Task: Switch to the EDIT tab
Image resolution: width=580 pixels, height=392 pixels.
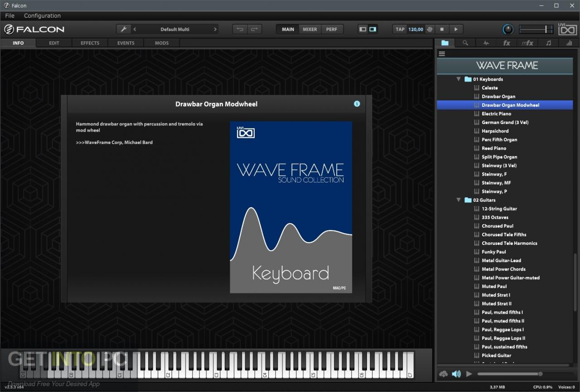Action: point(54,43)
